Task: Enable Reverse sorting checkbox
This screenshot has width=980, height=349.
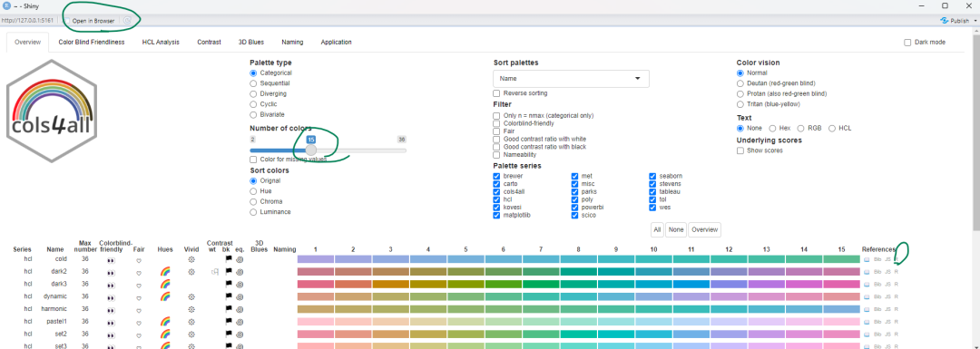Action: point(497,93)
